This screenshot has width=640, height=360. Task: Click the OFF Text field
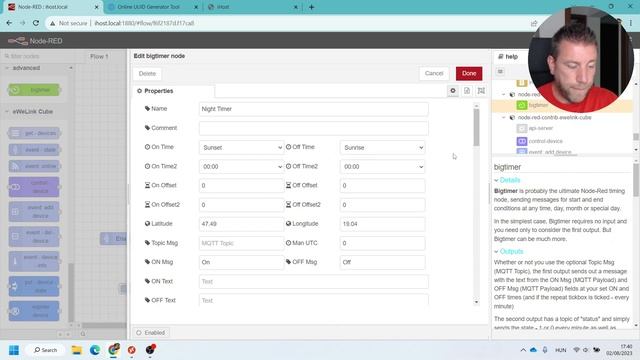click(x=313, y=300)
